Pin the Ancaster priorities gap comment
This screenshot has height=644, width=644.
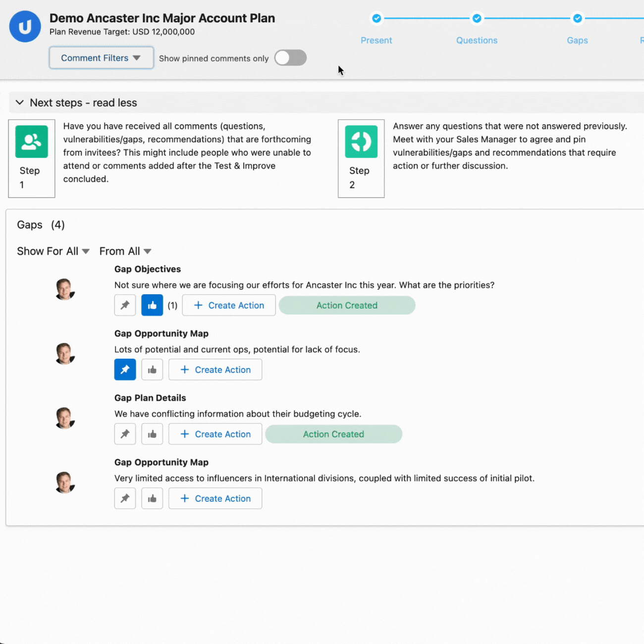[125, 305]
